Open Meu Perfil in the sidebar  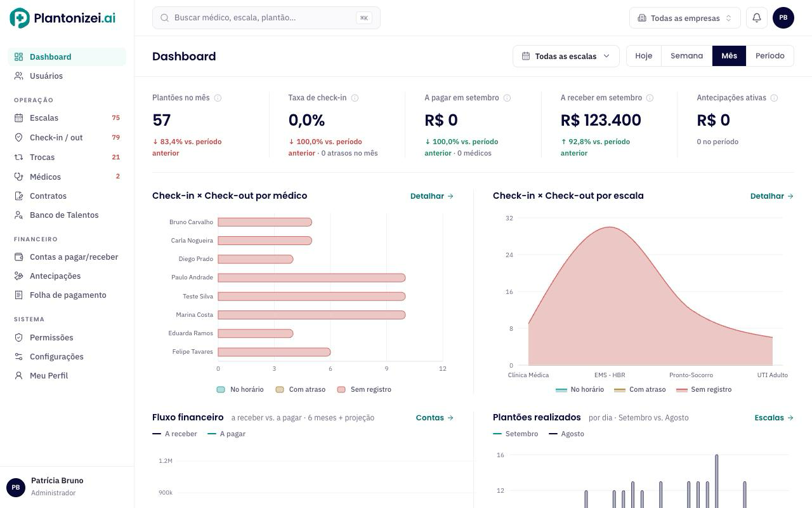(67, 375)
